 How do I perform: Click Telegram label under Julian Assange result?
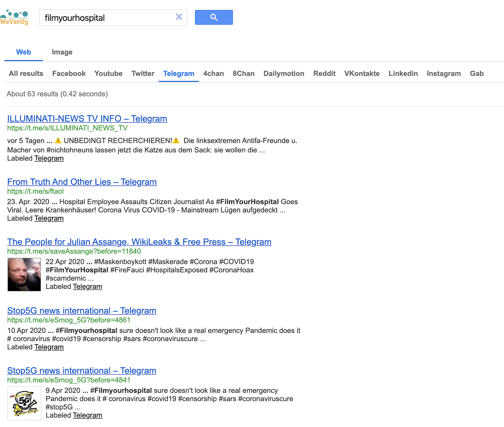(x=87, y=287)
